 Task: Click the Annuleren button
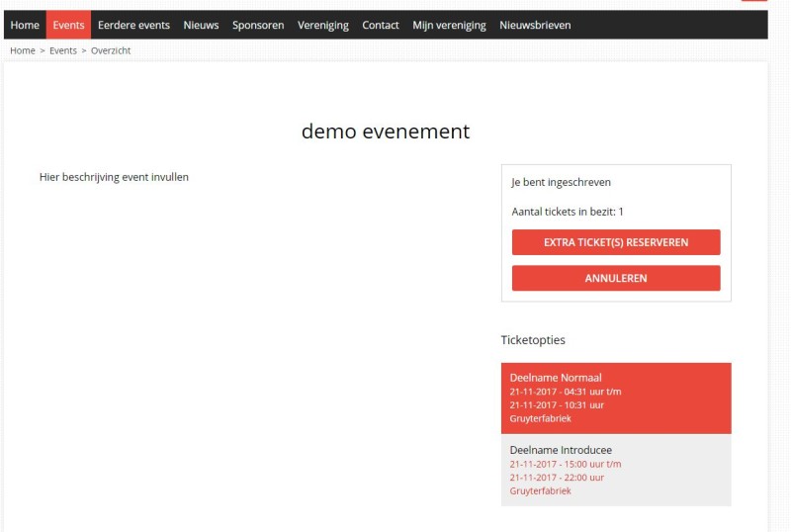coord(616,278)
